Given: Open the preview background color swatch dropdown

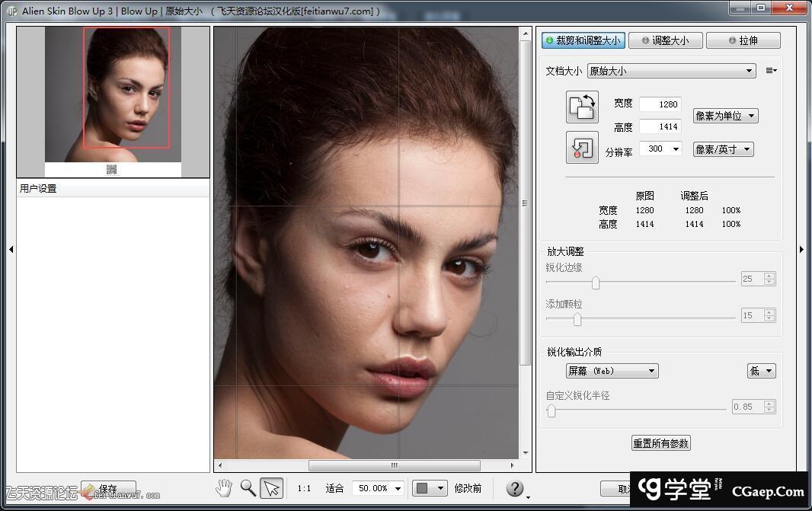Looking at the screenshot, I should click(x=429, y=488).
